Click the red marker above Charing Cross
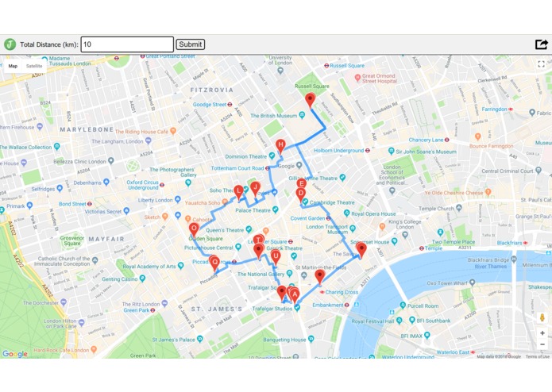Screen dimensions: 552x392 pos(319,278)
